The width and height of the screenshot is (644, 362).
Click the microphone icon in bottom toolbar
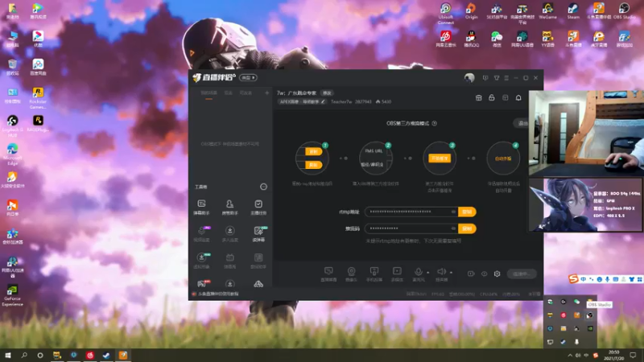[x=418, y=271]
